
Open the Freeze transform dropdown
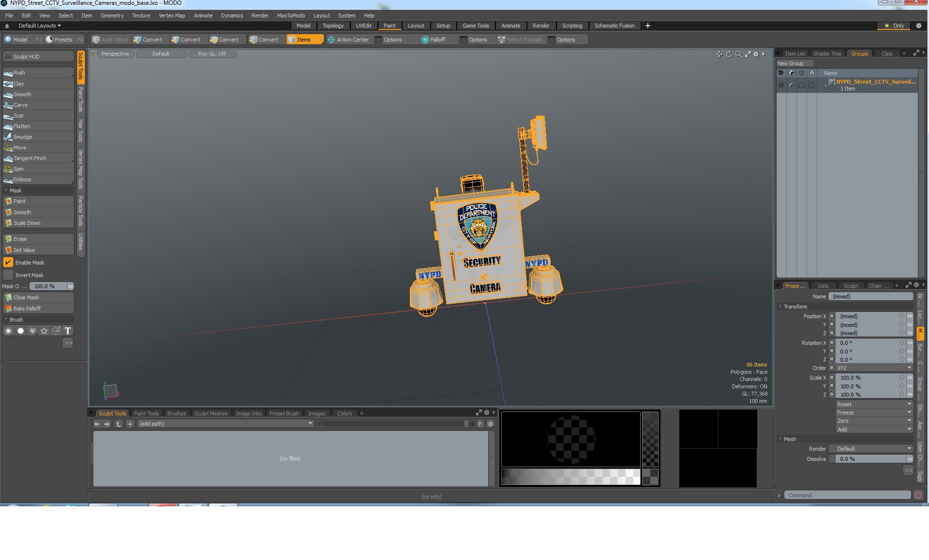(x=874, y=413)
